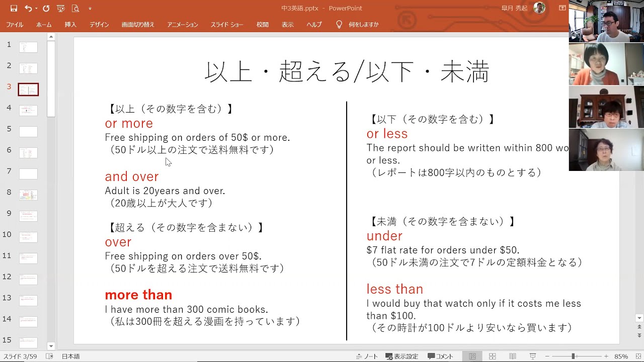Image resolution: width=644 pixels, height=362 pixels.
Task: Undo the last action
Action: [x=28, y=9]
